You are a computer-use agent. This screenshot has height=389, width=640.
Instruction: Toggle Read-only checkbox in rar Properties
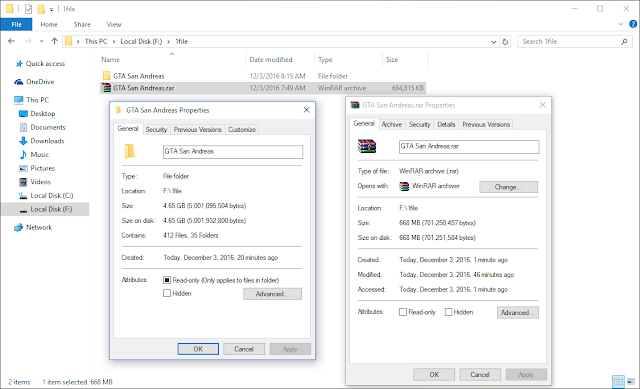[403, 312]
